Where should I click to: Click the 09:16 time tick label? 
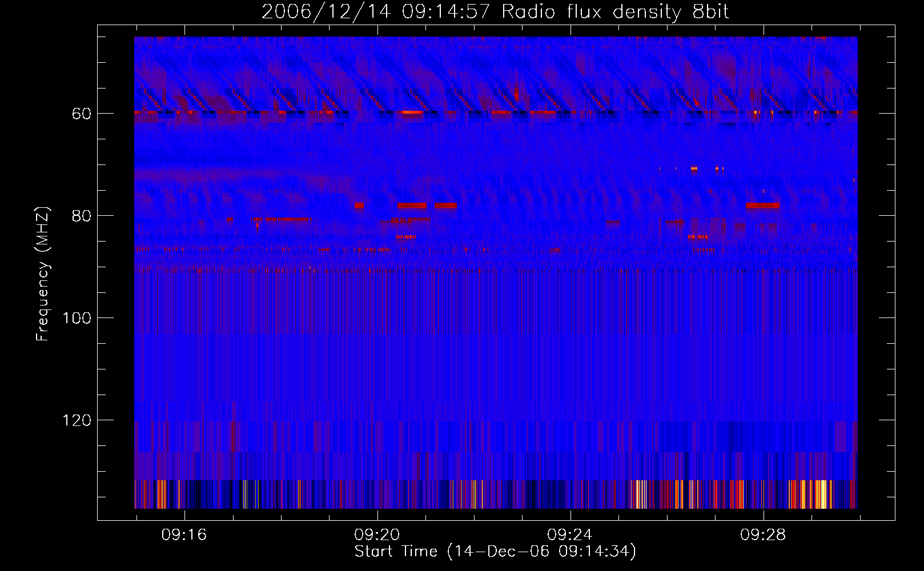pos(184,535)
